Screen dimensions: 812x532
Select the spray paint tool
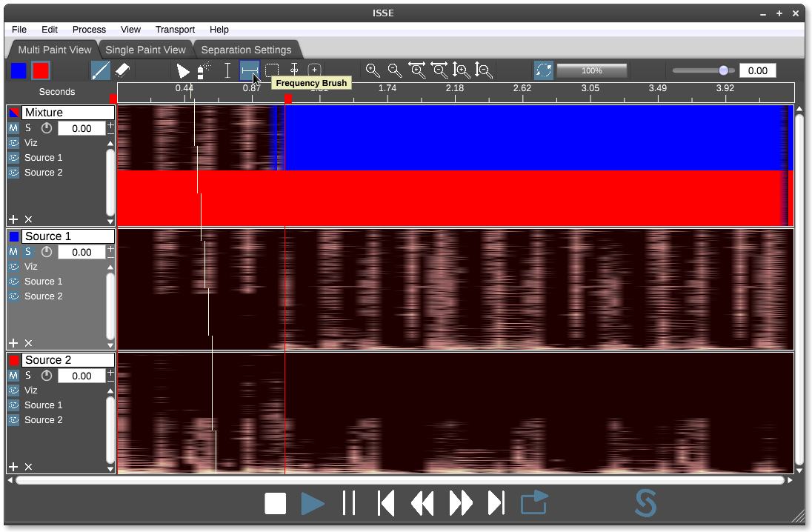coord(204,70)
